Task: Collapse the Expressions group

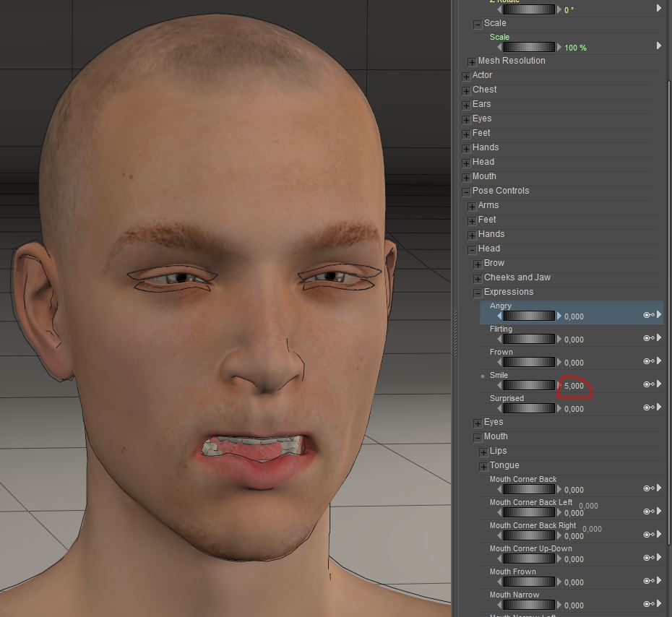Action: [x=478, y=293]
